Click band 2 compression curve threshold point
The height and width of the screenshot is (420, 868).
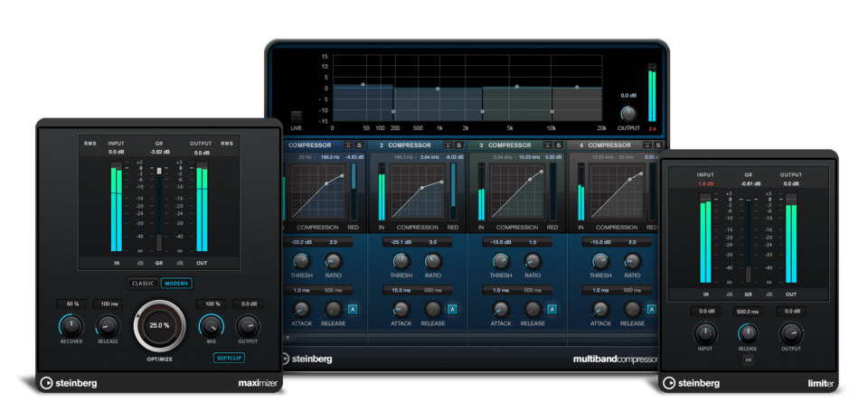422,188
